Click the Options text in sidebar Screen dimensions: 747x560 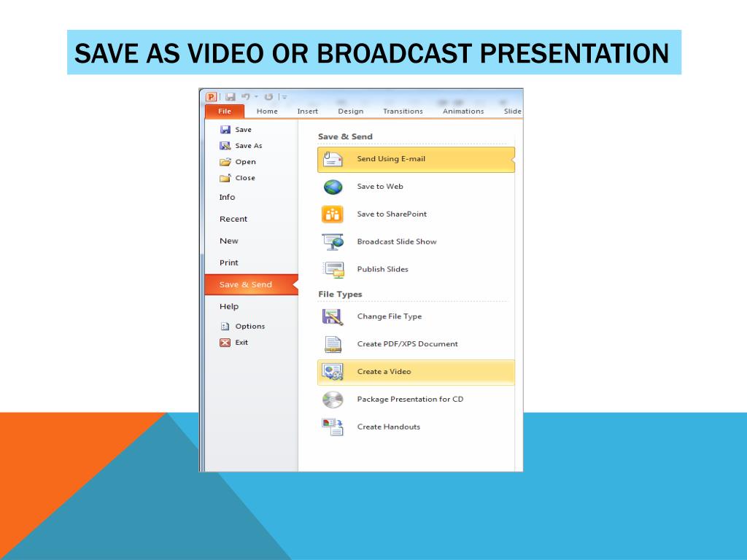(x=250, y=327)
